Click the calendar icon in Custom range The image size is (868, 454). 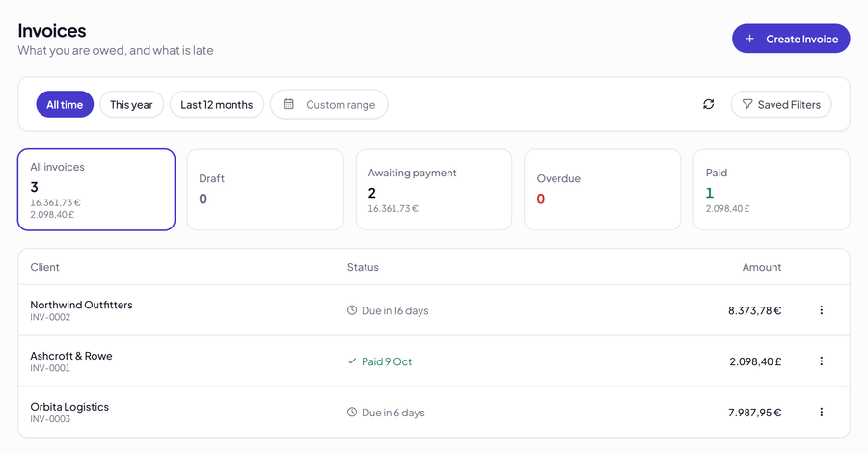[x=288, y=104]
